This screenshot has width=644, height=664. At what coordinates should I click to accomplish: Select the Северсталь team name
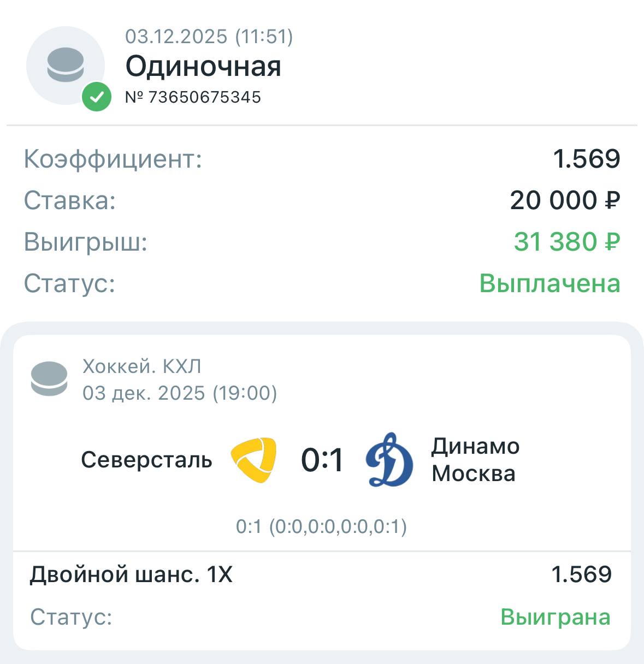pyautogui.click(x=146, y=460)
